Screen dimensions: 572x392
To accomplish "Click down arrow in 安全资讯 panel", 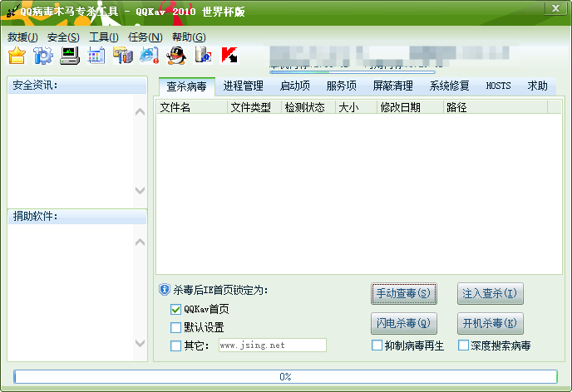I will (x=140, y=190).
